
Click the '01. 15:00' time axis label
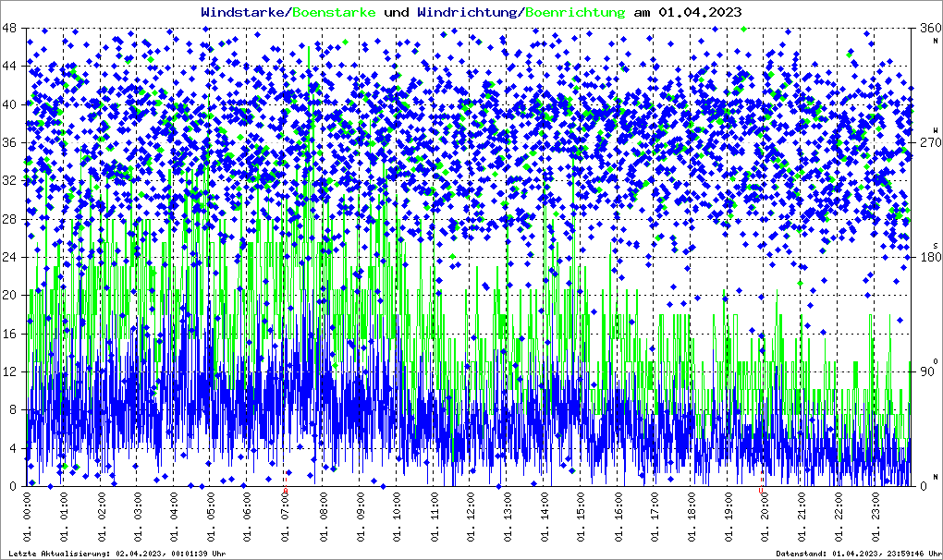coord(581,517)
